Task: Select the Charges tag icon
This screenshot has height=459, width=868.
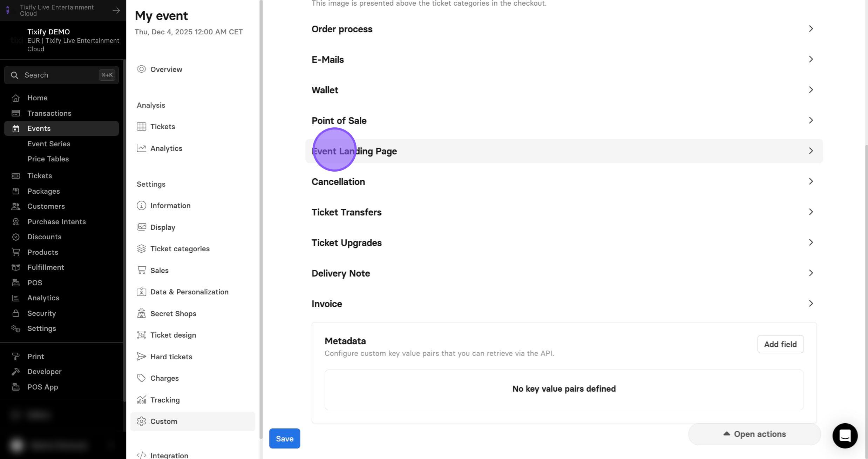Action: [x=141, y=378]
